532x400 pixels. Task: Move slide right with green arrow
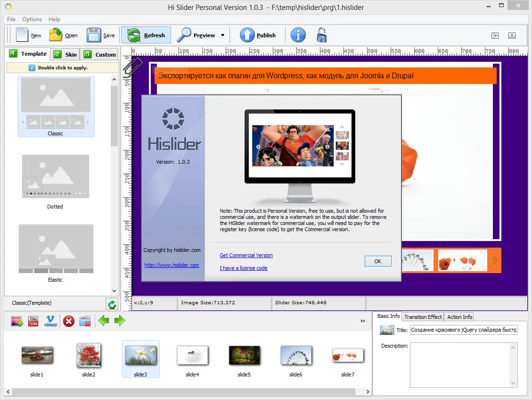point(120,321)
